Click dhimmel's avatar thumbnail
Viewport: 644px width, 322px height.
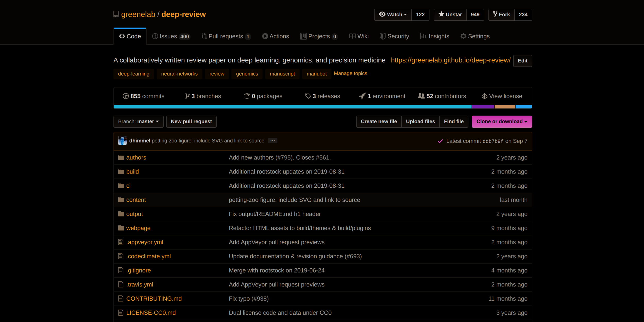[122, 141]
